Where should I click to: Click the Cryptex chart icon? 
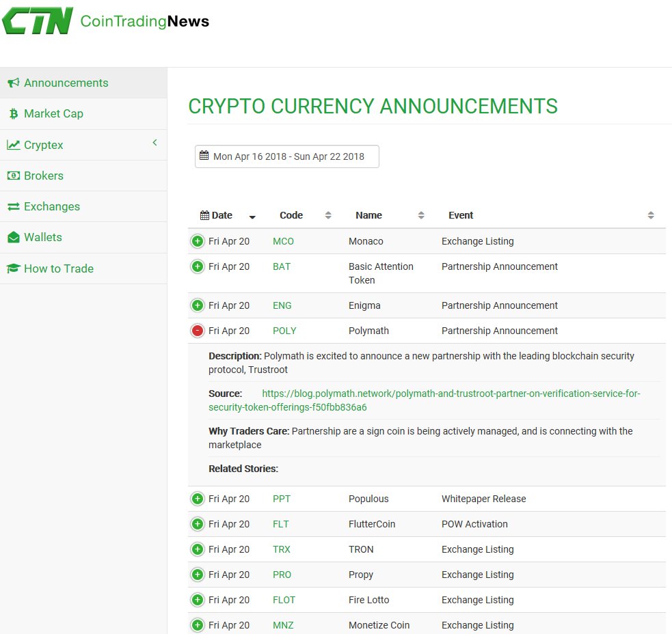(x=13, y=145)
